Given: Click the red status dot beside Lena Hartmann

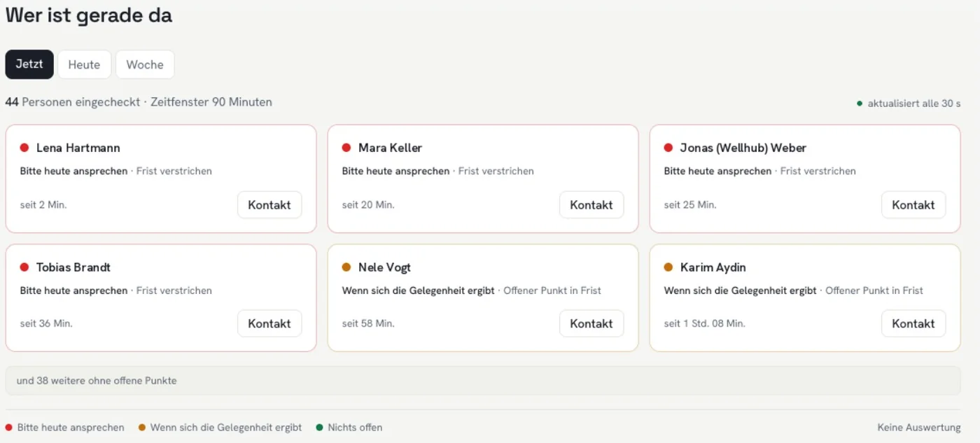Looking at the screenshot, I should click(24, 148).
